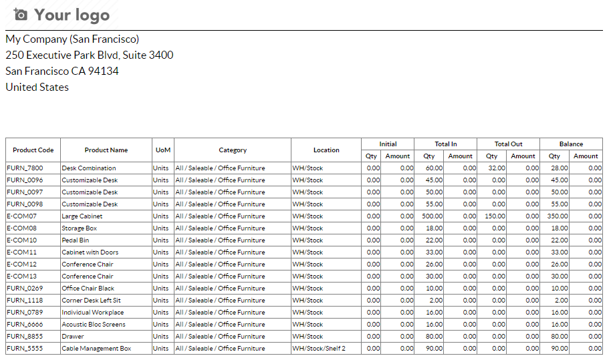Click the 'Your logo' placeholder text

72,15
